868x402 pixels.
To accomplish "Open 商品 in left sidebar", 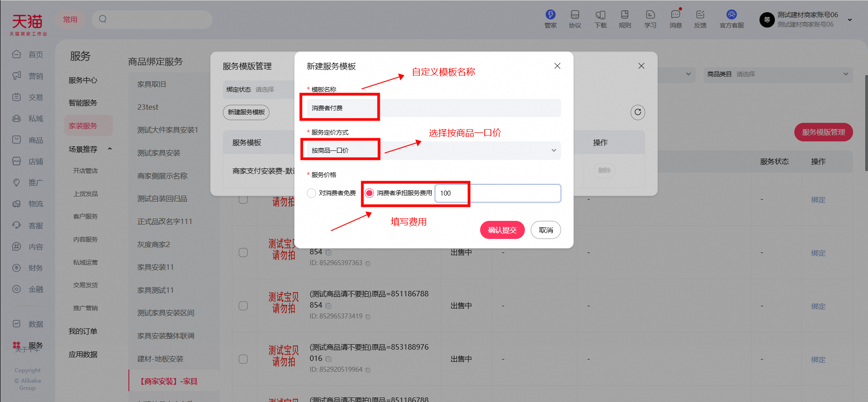I will pos(28,140).
